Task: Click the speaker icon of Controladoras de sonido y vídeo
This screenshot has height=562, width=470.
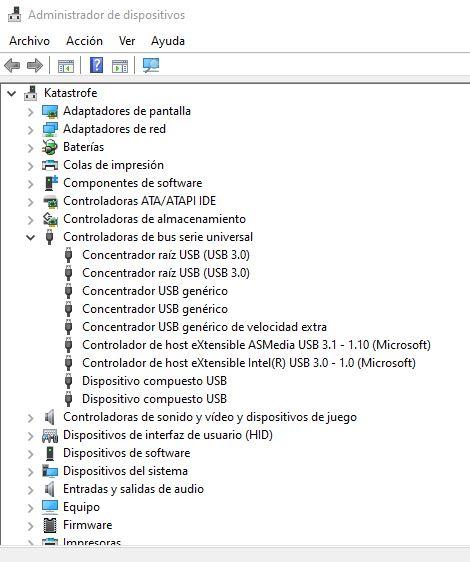Action: click(49, 417)
